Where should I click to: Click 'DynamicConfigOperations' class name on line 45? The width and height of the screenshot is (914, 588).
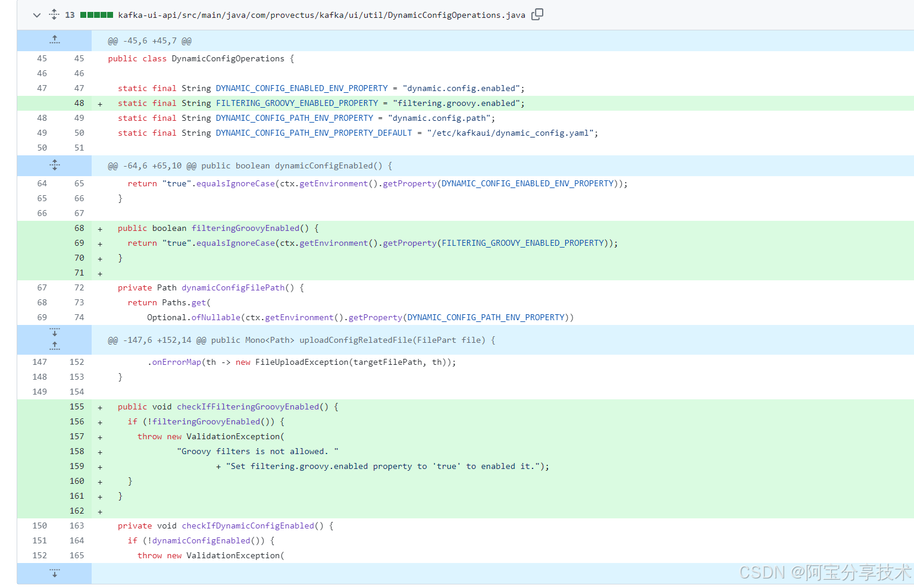228,58
